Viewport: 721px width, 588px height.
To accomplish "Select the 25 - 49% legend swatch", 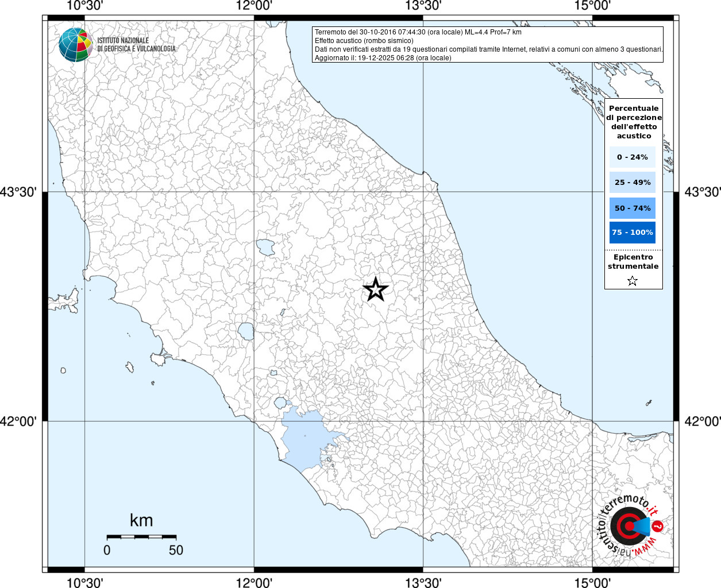I will point(633,183).
